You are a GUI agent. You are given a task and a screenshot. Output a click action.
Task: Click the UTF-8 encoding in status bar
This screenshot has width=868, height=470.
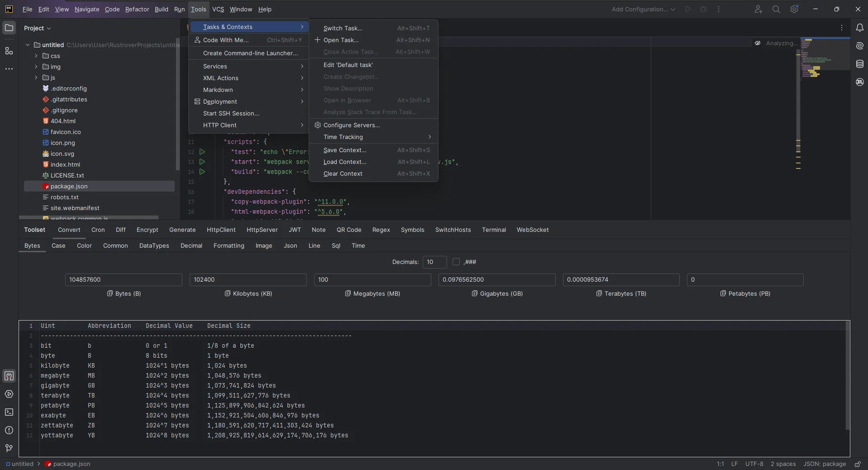coord(754,464)
